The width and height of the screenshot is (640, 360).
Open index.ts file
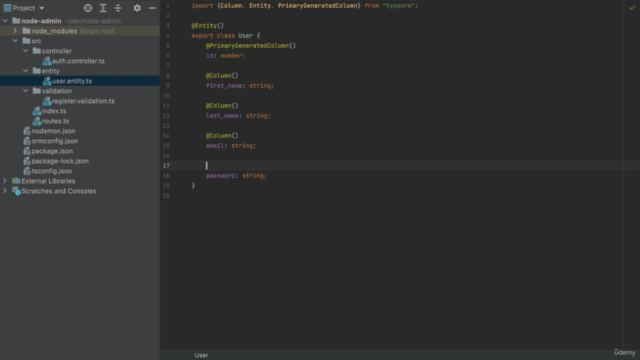pyautogui.click(x=54, y=111)
